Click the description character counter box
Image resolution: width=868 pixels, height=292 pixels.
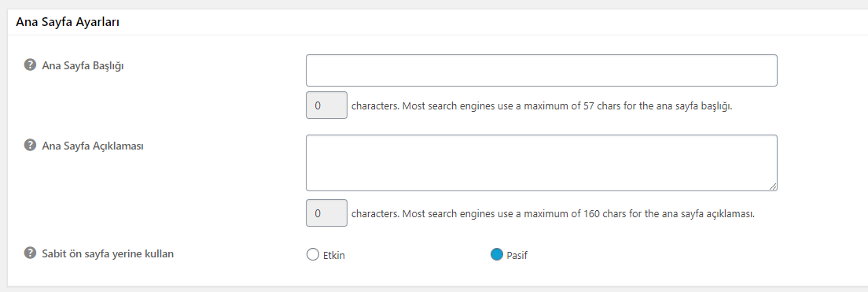[x=326, y=213]
